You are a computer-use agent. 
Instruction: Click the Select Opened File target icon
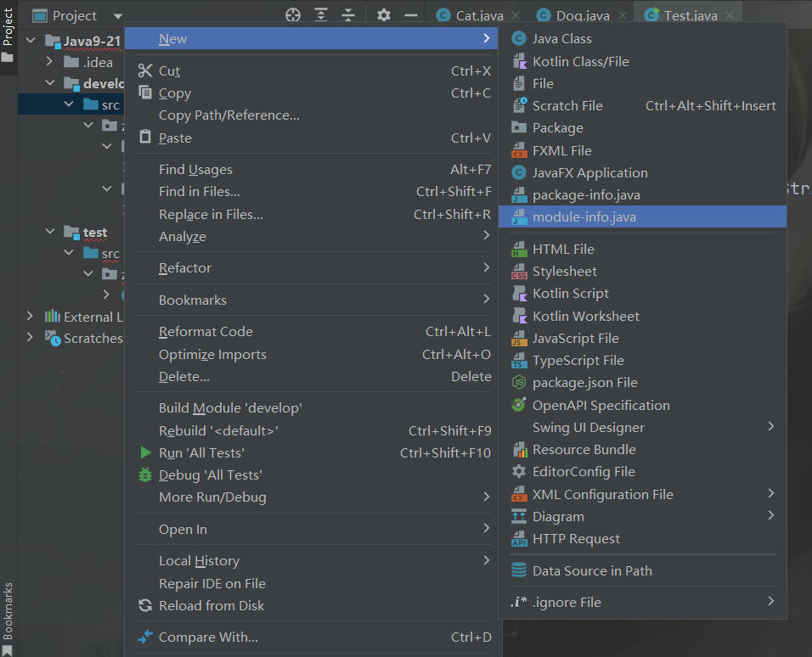click(293, 15)
